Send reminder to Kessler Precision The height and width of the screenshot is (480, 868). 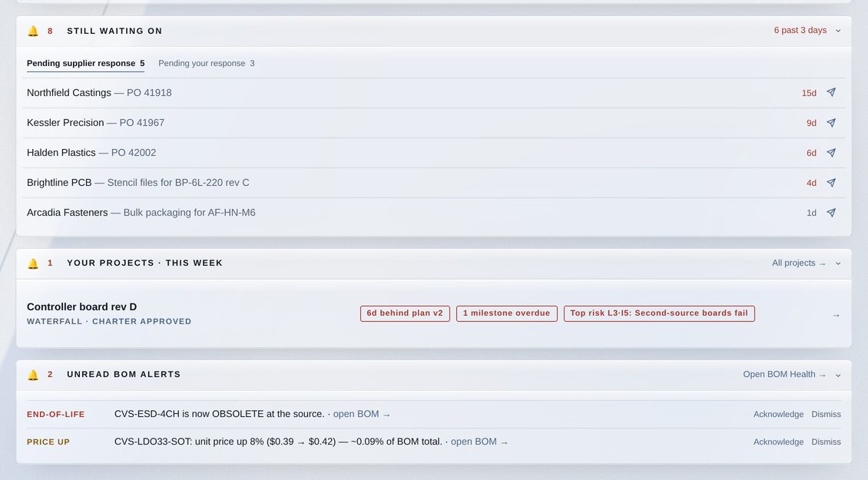click(x=831, y=122)
